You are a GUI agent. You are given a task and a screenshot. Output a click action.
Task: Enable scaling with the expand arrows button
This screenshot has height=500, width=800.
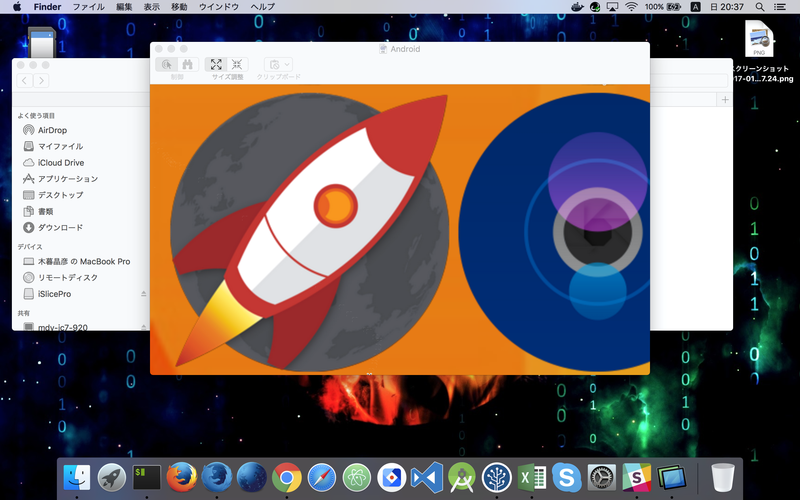click(216, 64)
